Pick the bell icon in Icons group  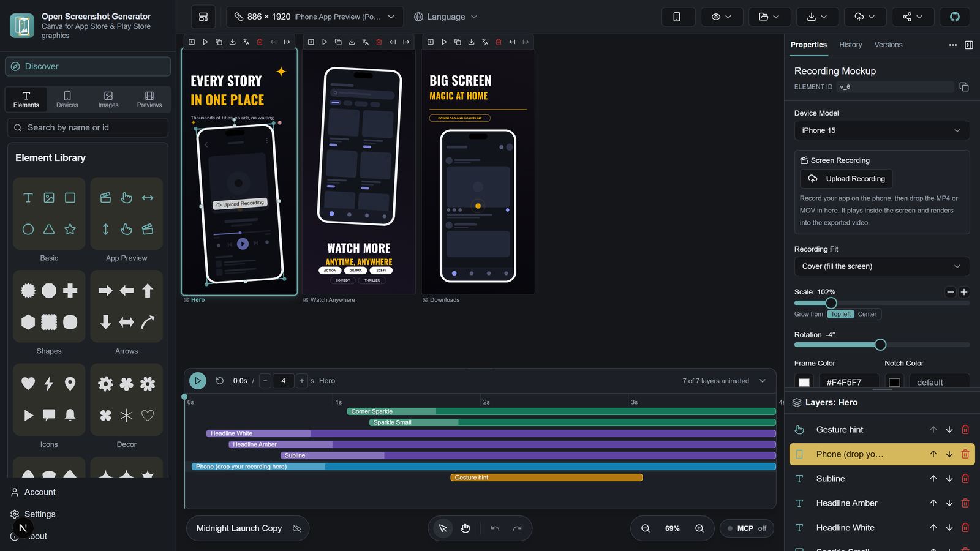click(x=70, y=415)
